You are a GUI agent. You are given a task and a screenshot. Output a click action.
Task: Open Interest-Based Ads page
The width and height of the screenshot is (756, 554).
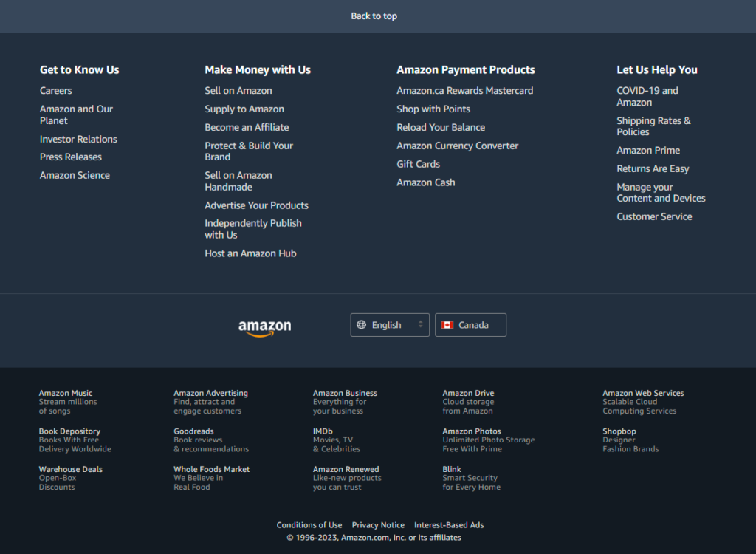coord(449,525)
